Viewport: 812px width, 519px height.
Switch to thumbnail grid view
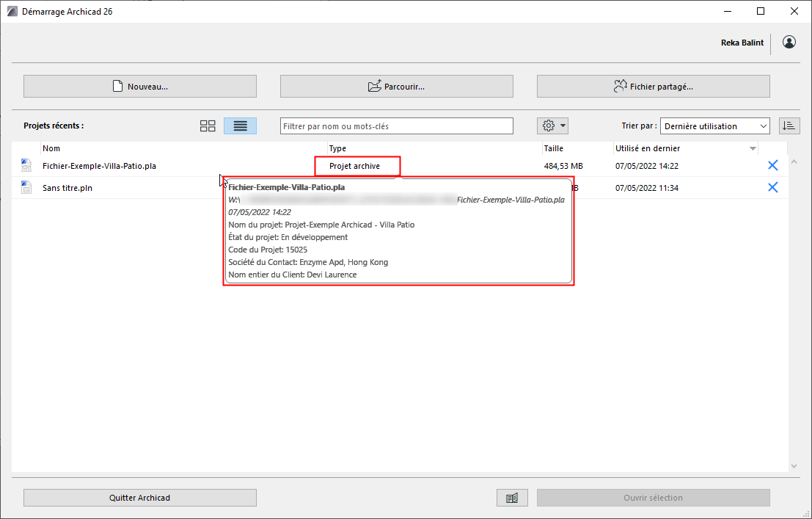(208, 126)
